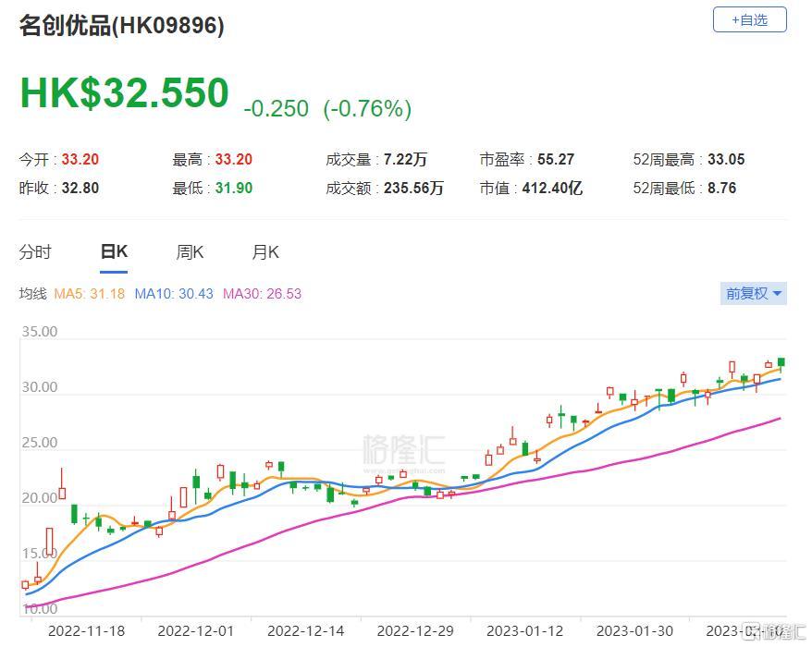Click the 52周最高 value 33.05

tap(726, 159)
